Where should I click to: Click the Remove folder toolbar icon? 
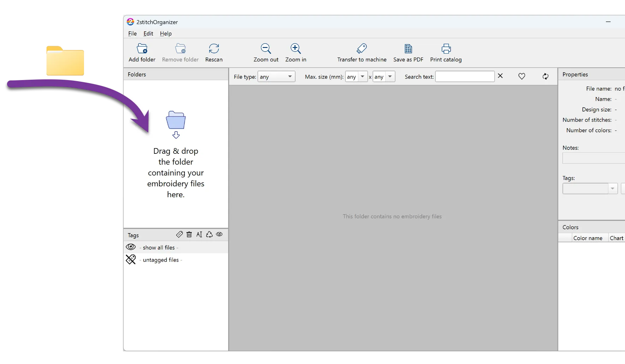(x=180, y=48)
